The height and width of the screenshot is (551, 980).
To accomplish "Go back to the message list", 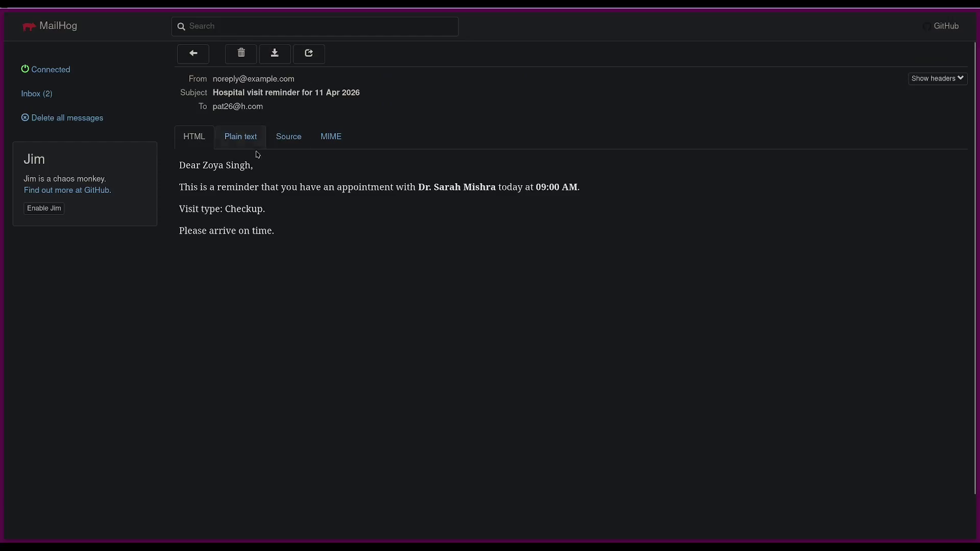I will (x=193, y=54).
